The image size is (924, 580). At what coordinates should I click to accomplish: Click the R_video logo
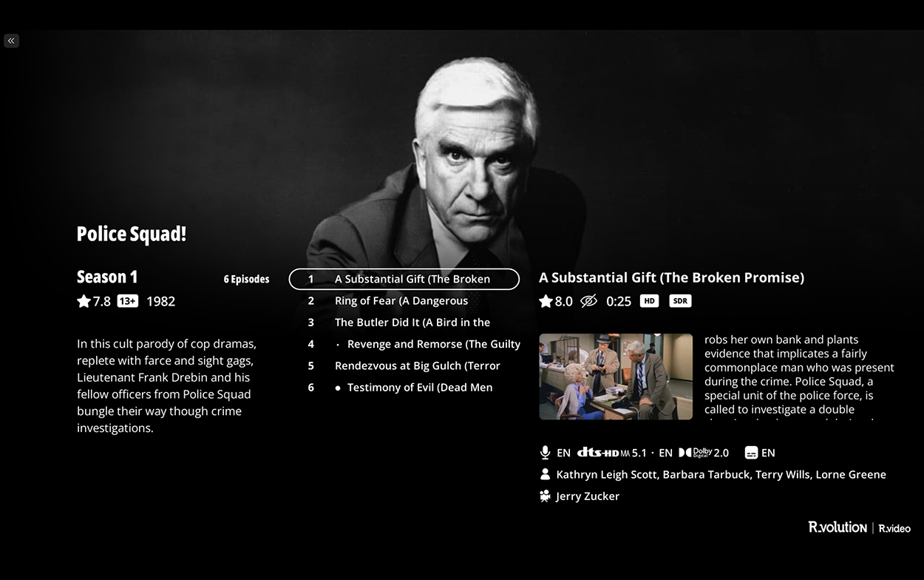coord(894,528)
